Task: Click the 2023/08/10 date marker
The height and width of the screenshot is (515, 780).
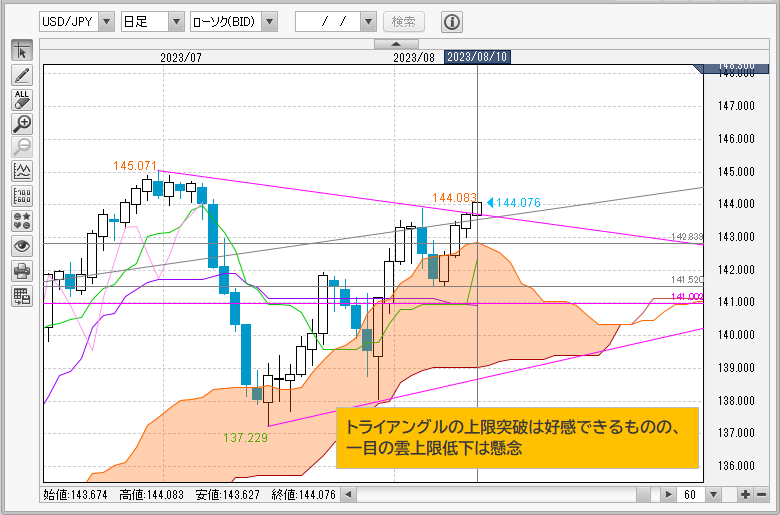Action: (x=477, y=57)
